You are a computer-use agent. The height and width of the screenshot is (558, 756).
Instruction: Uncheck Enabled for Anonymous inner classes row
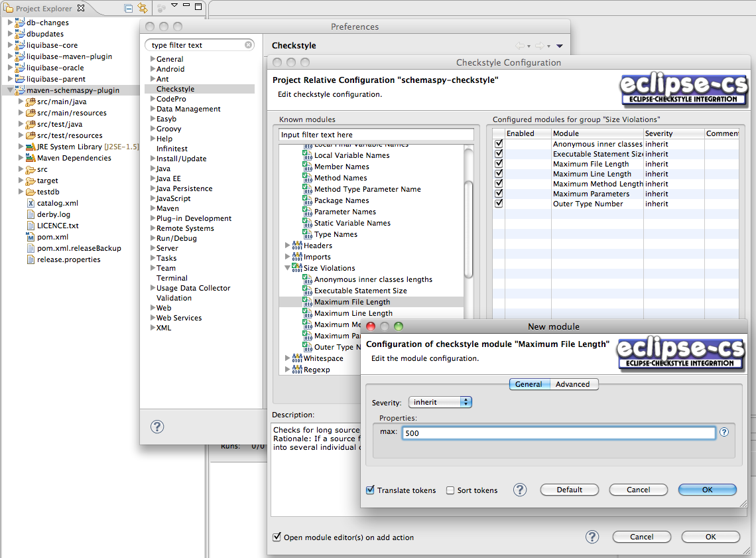point(499,144)
